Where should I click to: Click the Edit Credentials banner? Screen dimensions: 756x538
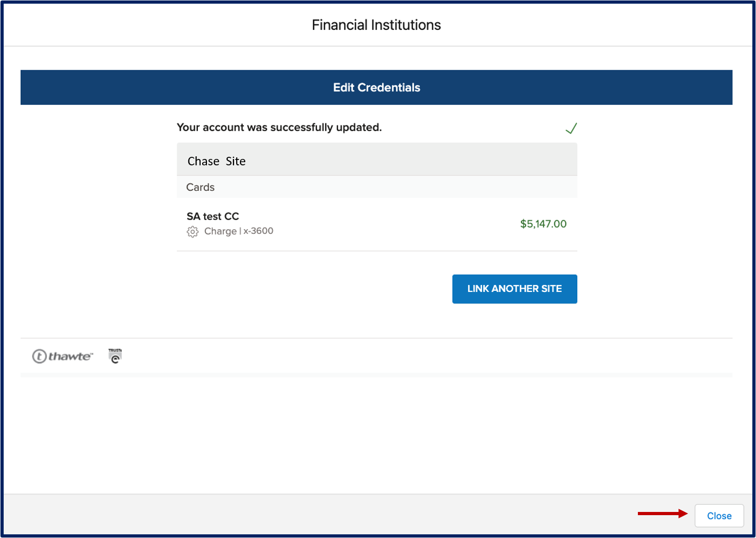(376, 87)
